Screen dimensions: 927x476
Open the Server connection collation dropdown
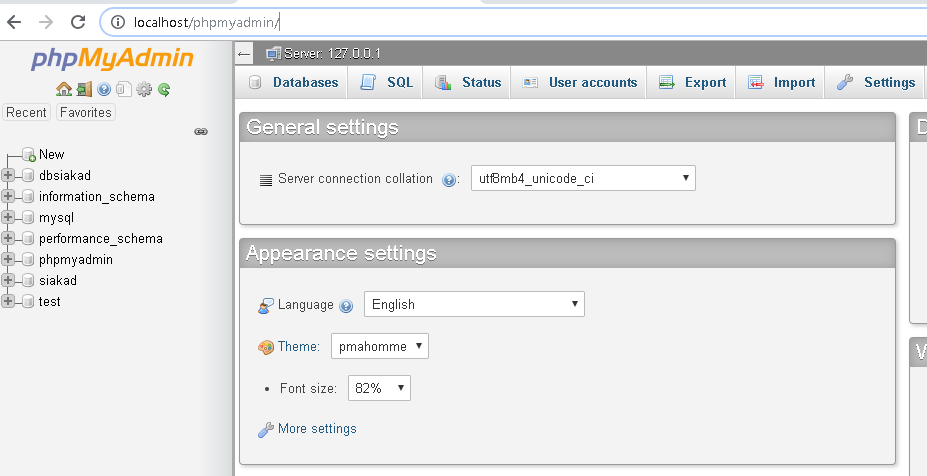click(x=583, y=179)
